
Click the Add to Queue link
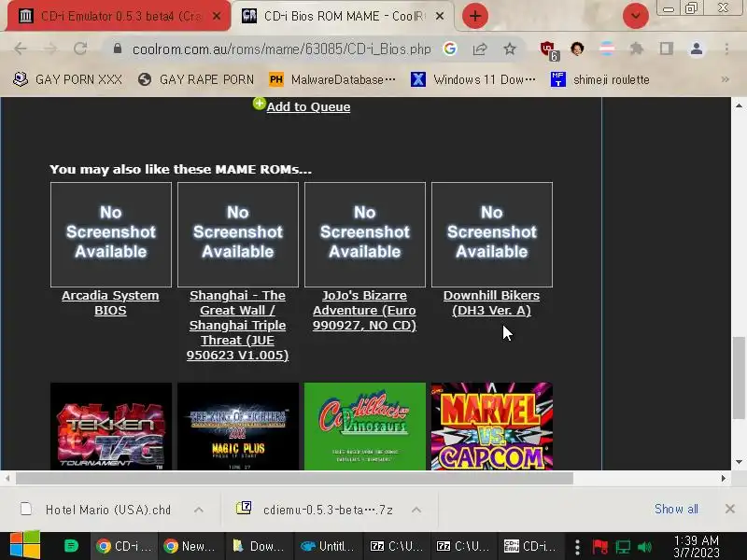tap(308, 106)
